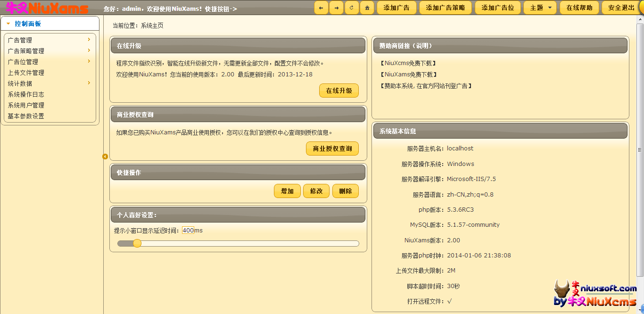Click the 在线升级 panel header

(x=238, y=46)
